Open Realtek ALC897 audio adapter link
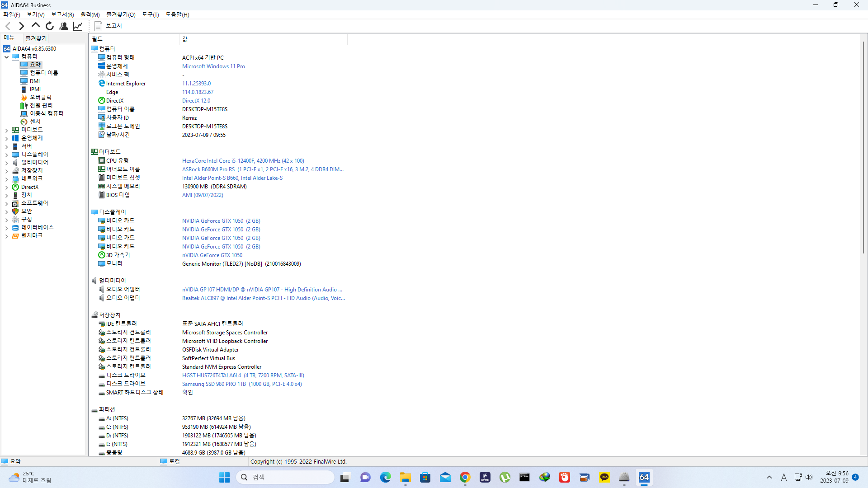This screenshot has height=488, width=868. pos(263,298)
